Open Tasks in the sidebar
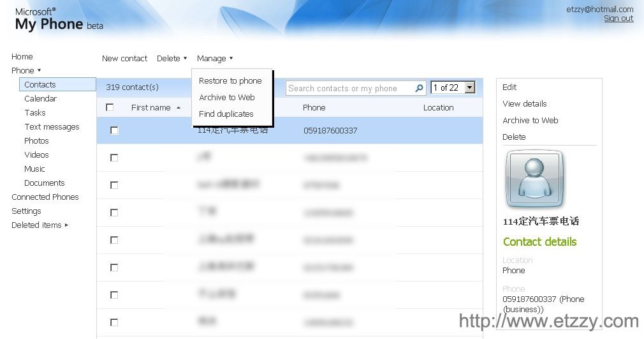Screen dimensions: 644x339 coord(35,112)
